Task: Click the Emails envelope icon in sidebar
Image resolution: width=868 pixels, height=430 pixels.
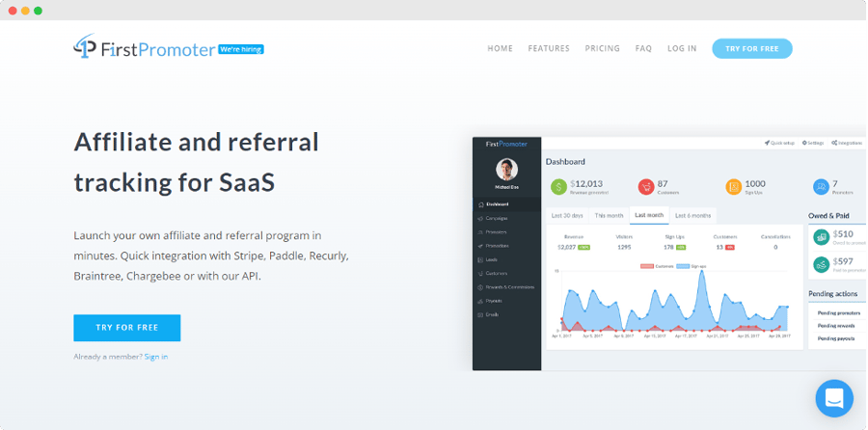Action: tap(480, 315)
